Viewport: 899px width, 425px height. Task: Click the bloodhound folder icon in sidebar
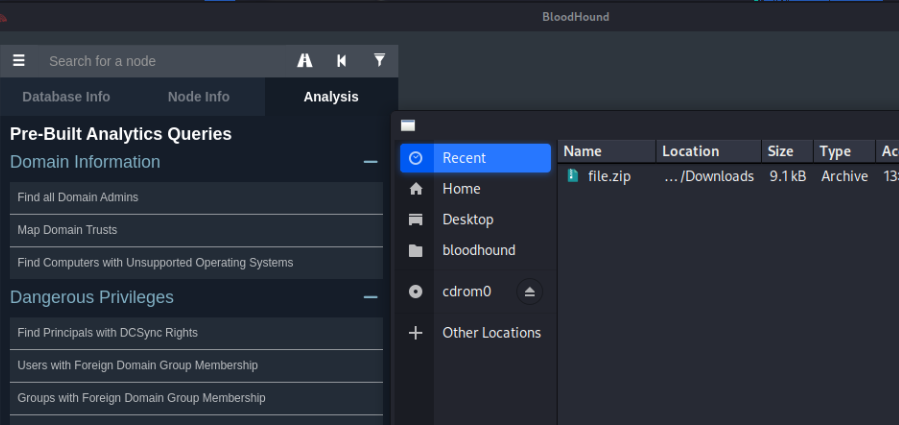(416, 251)
